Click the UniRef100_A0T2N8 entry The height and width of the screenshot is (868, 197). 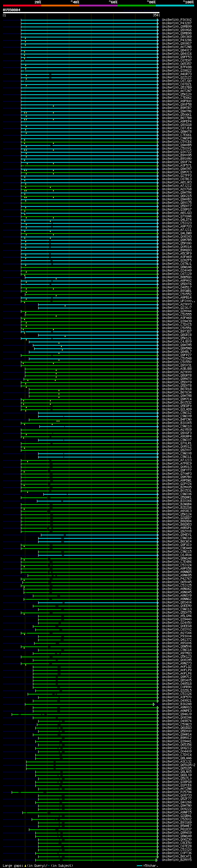[177, 47]
